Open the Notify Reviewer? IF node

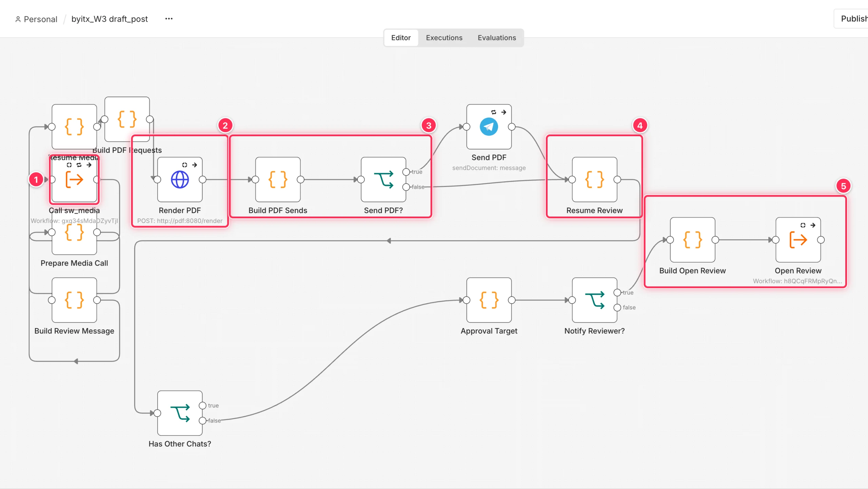[x=594, y=300]
